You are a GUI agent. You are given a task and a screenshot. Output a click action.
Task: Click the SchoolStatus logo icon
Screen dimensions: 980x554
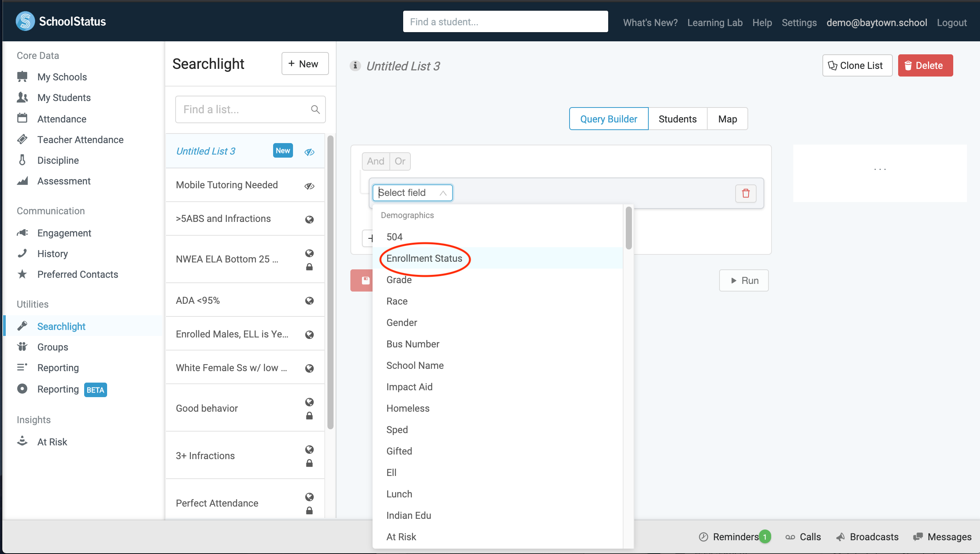[x=25, y=21]
